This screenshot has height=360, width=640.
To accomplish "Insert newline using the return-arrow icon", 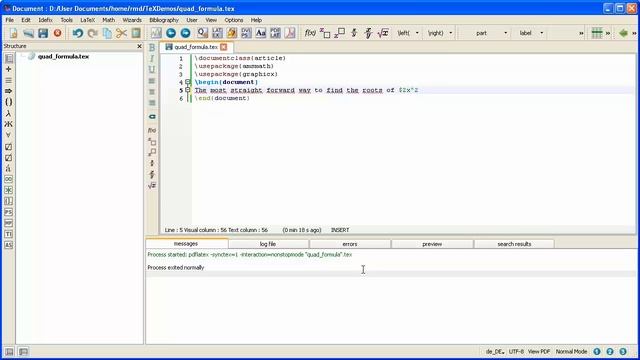I will [152, 117].
